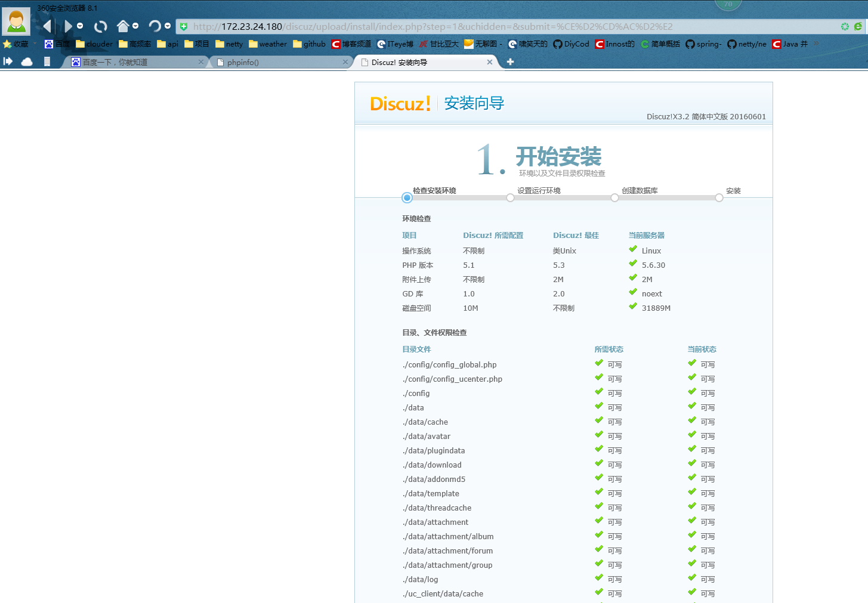Click the ./uc_client/data/cache row text
The width and height of the screenshot is (868, 603).
tap(443, 593)
